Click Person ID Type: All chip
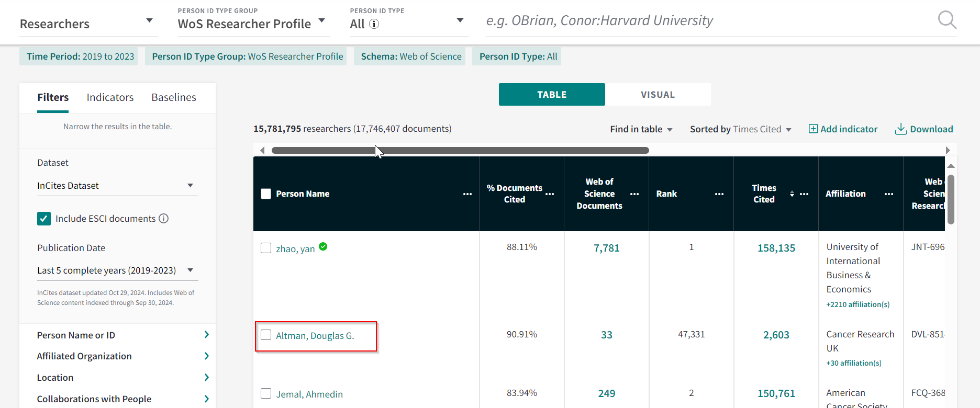The height and width of the screenshot is (408, 980). pos(517,56)
